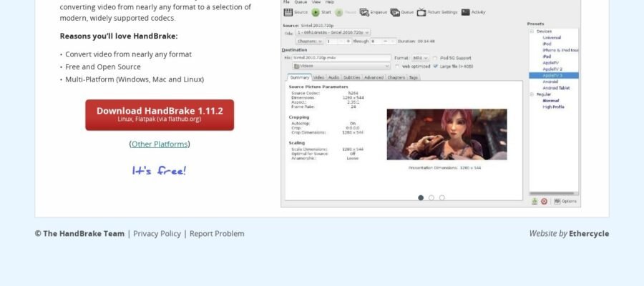Select the AppleTV preset
Viewport: 644px width, 286px height.
click(x=550, y=63)
